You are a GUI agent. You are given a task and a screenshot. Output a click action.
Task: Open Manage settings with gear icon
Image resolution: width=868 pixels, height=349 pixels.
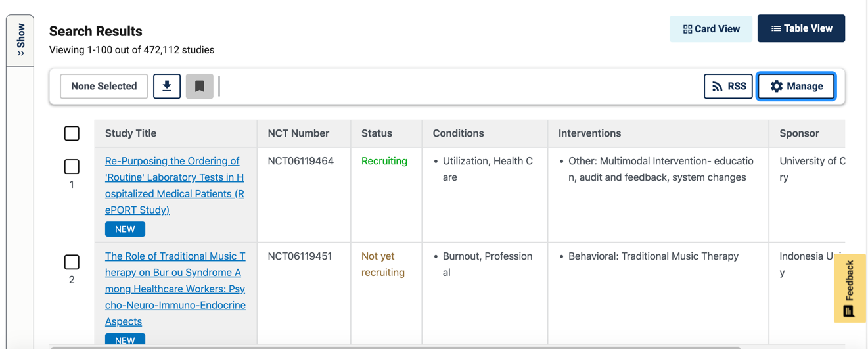(x=796, y=86)
